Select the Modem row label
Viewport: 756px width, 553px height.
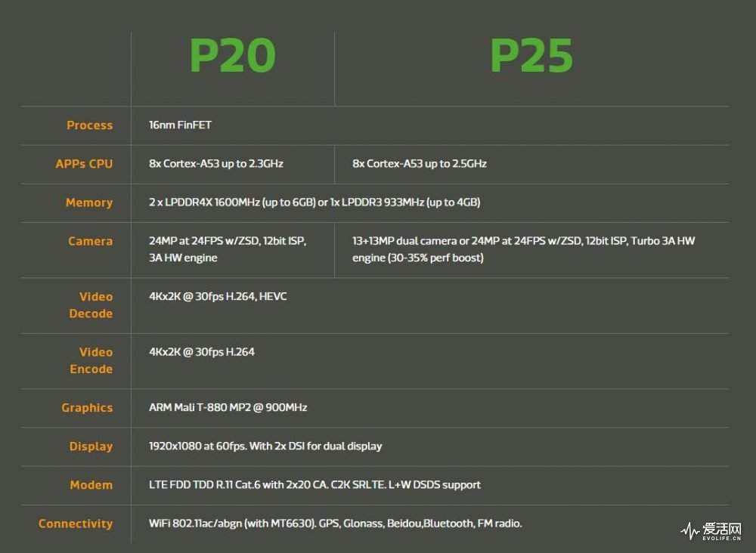pyautogui.click(x=91, y=485)
